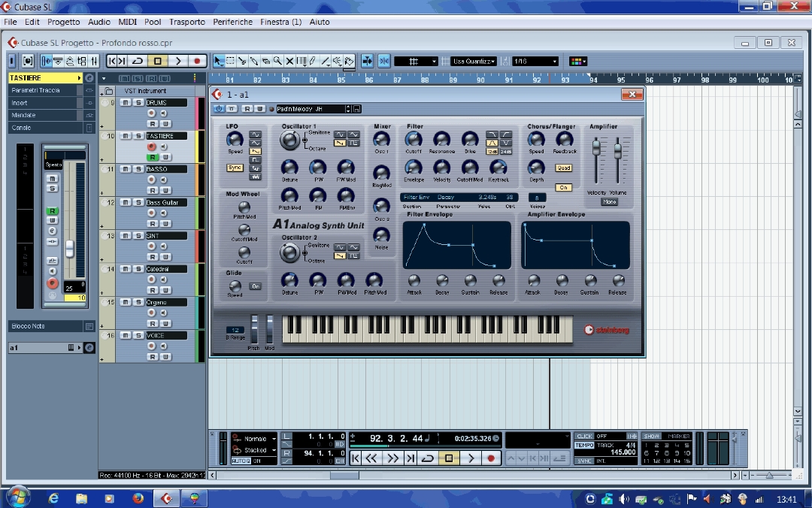
Task: Show the Inspector panel icon
Action: (46, 61)
